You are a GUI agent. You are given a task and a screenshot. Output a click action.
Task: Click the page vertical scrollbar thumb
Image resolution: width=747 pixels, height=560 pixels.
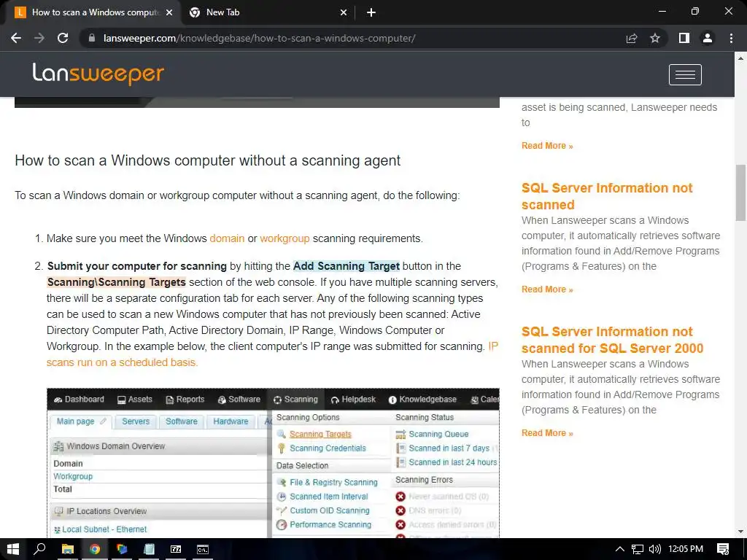740,192
